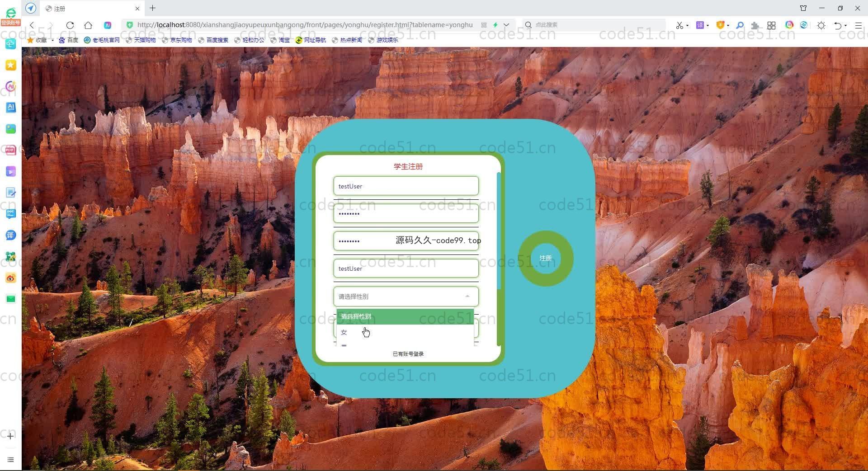
Task: Open the 百度搜索 bookmark
Action: point(213,40)
